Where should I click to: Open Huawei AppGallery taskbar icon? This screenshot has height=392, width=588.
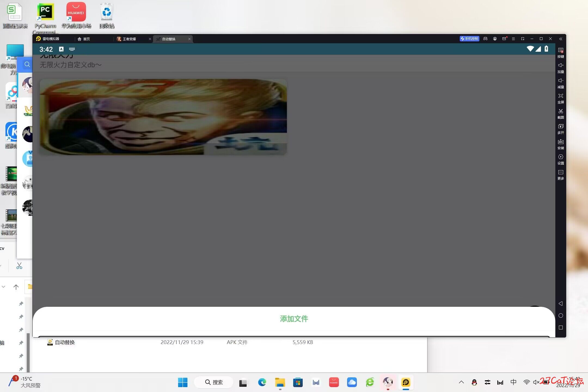coord(334,382)
